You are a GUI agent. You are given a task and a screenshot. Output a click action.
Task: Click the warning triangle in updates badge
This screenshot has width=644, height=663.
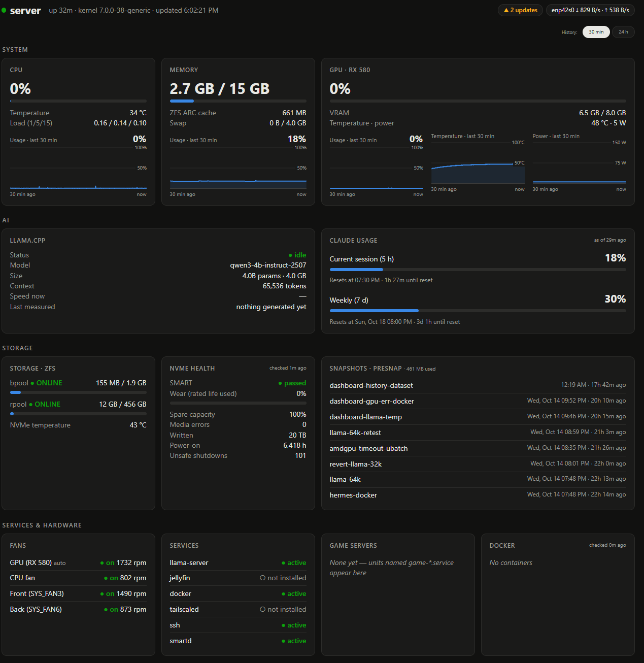pyautogui.click(x=506, y=10)
